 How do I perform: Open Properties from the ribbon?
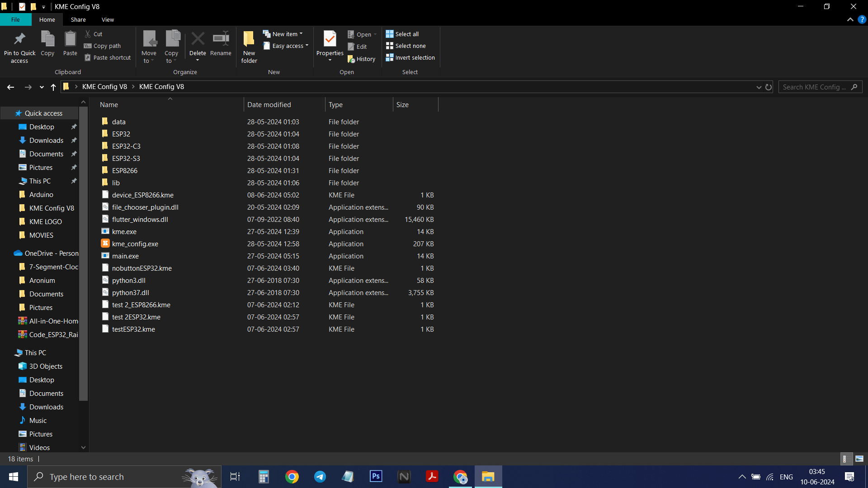(330, 40)
